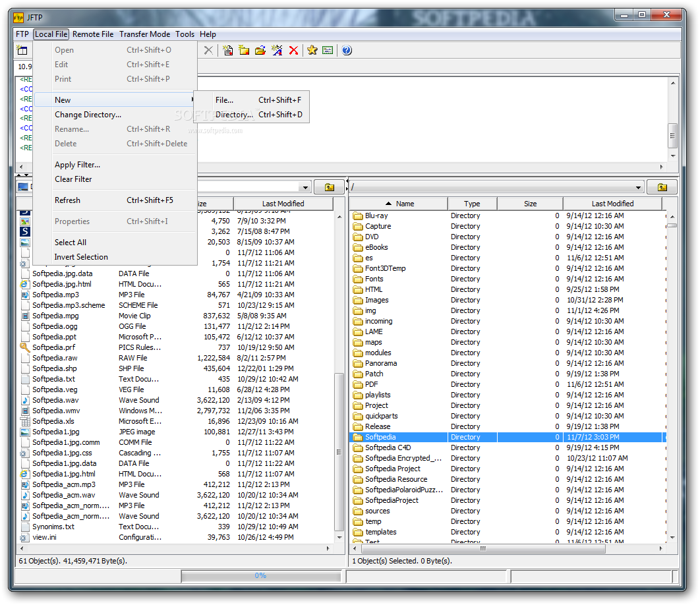Open the Remote File menu

93,34
